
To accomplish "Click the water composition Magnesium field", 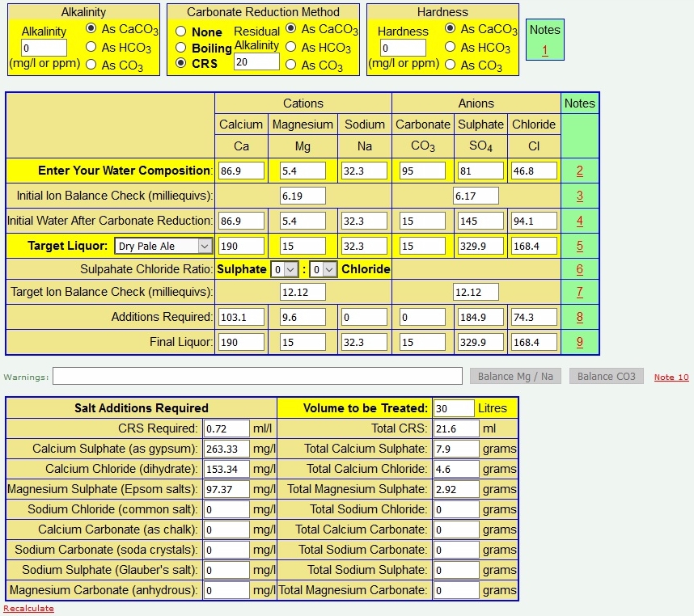I will tap(303, 171).
